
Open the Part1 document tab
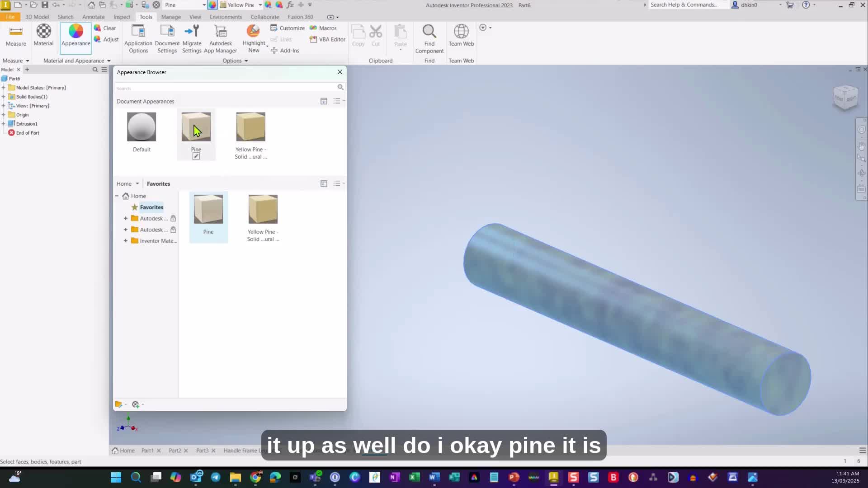[x=147, y=450]
